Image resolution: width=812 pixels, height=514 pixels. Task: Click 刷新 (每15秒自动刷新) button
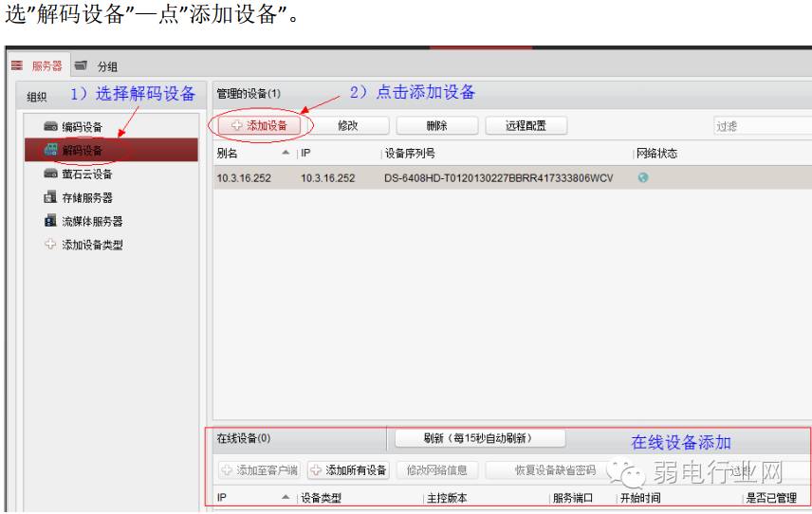(x=480, y=438)
